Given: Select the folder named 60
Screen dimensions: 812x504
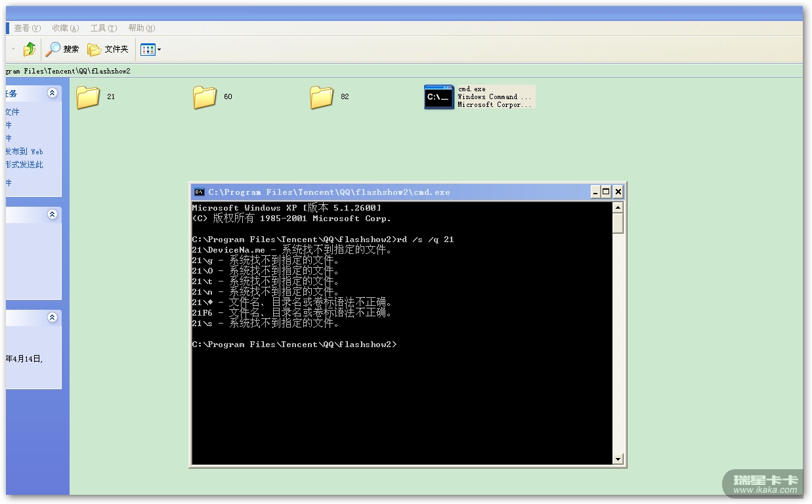Looking at the screenshot, I should point(205,97).
